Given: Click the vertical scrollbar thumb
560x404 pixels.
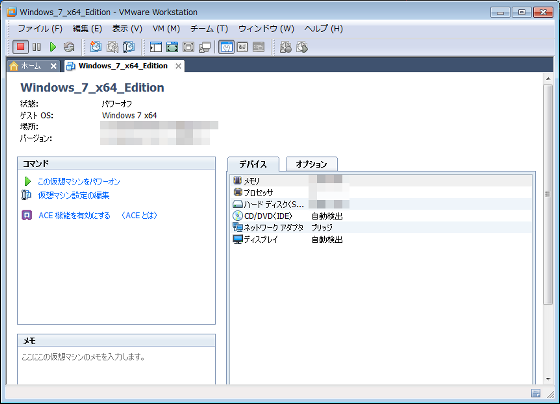Looking at the screenshot, I should point(548,195).
